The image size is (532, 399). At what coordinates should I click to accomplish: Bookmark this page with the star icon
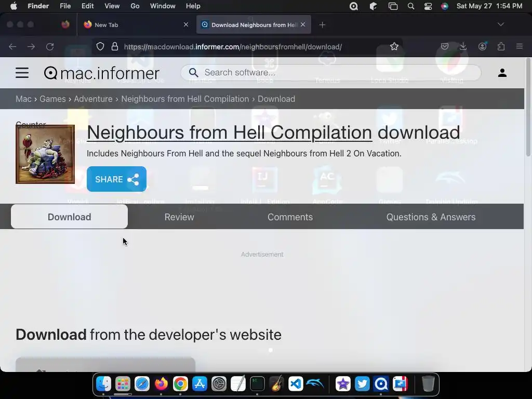[394, 46]
